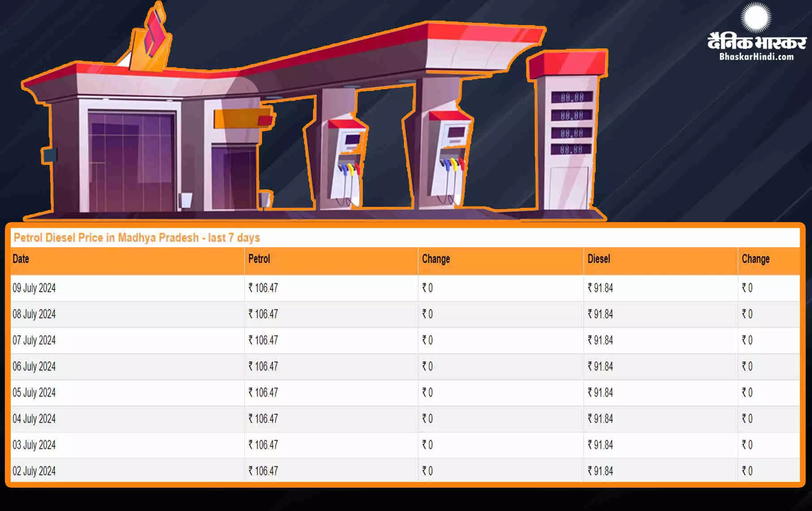Click the petrol change value for 08 July 2024
Screen dimensions: 812x511
(x=427, y=314)
